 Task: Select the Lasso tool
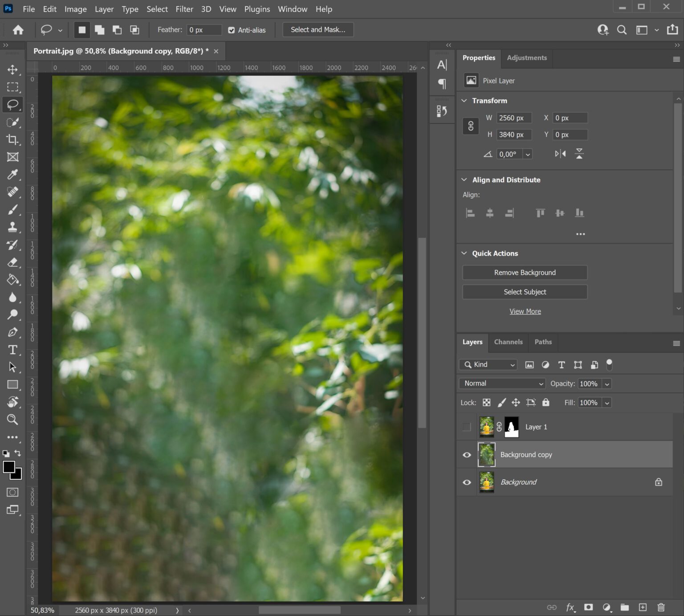pyautogui.click(x=12, y=105)
